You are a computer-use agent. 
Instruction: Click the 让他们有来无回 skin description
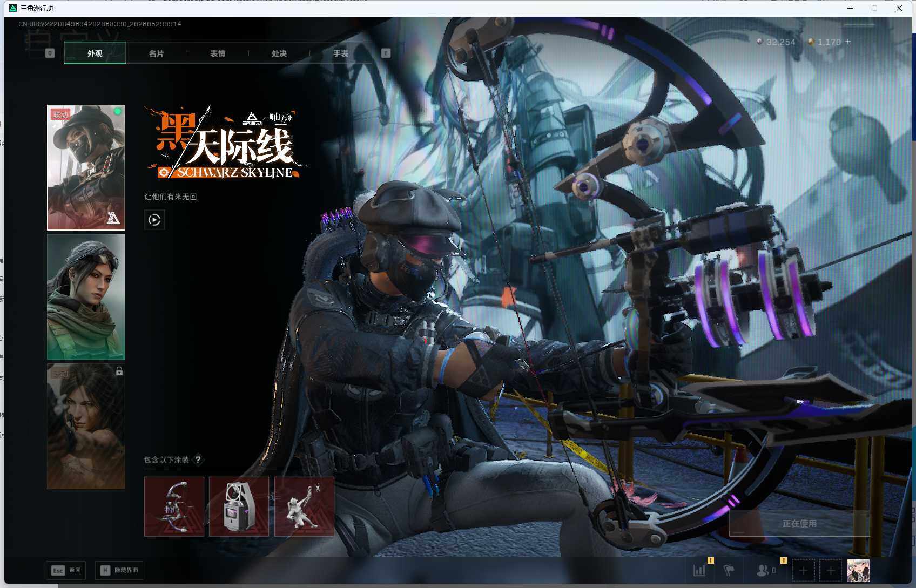[x=171, y=197]
